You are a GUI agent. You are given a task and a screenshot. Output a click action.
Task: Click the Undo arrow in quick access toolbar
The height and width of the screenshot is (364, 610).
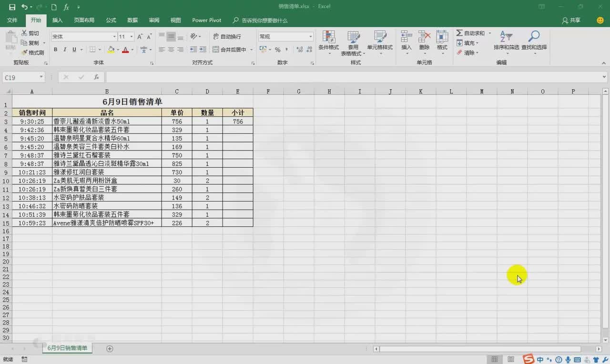pos(24,7)
